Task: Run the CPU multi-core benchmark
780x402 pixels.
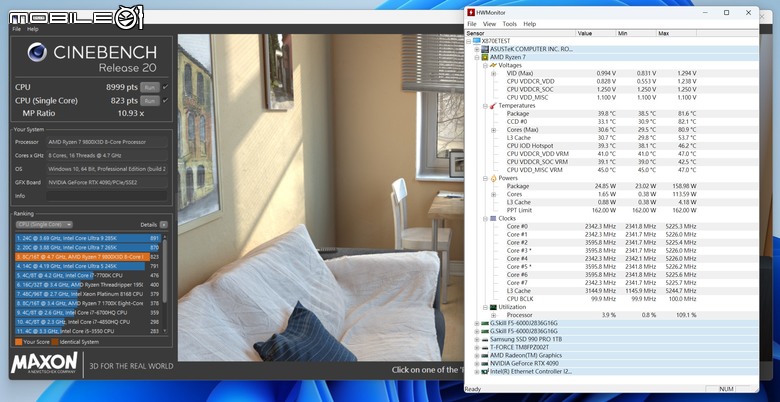Action: coord(150,87)
